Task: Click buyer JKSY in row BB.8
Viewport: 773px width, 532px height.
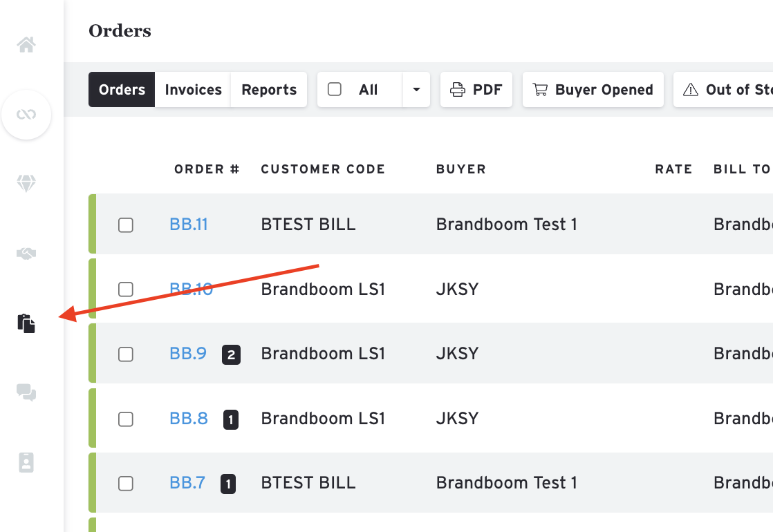Action: (458, 419)
